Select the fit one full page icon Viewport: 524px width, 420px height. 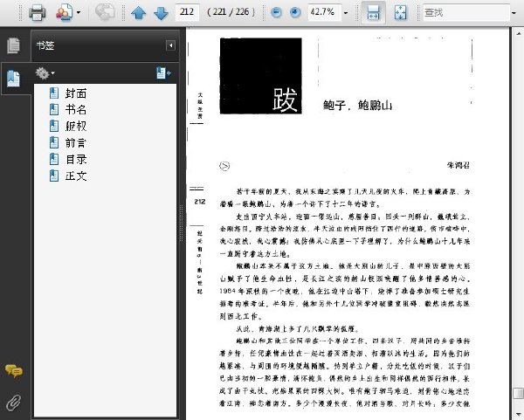tap(400, 13)
